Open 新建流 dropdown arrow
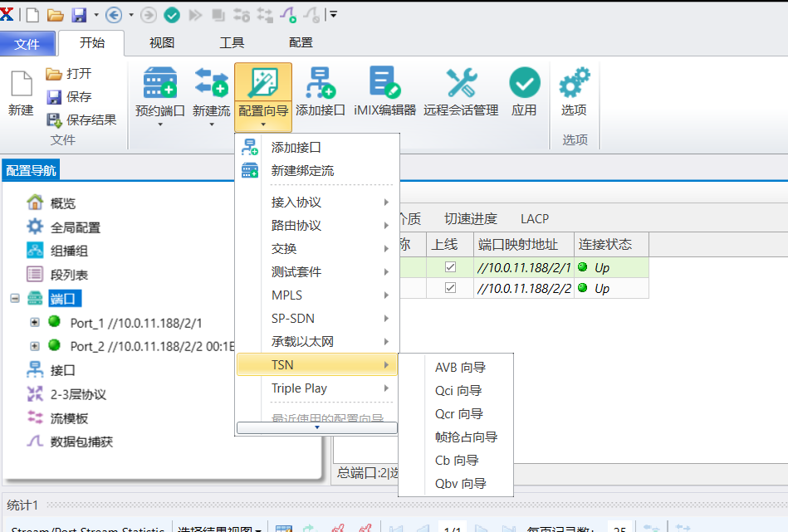Screen dimensions: 788x532 click(212, 124)
